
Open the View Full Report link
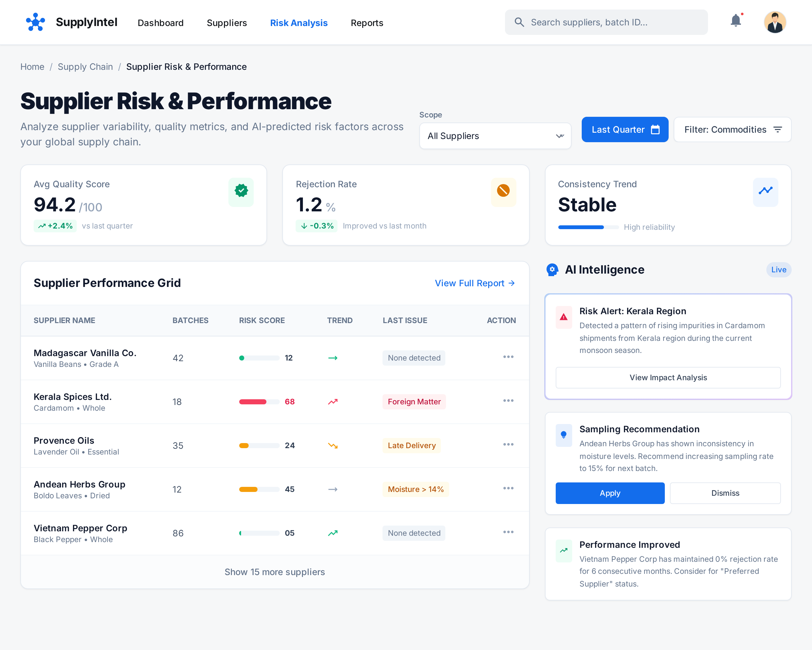pyautogui.click(x=475, y=283)
